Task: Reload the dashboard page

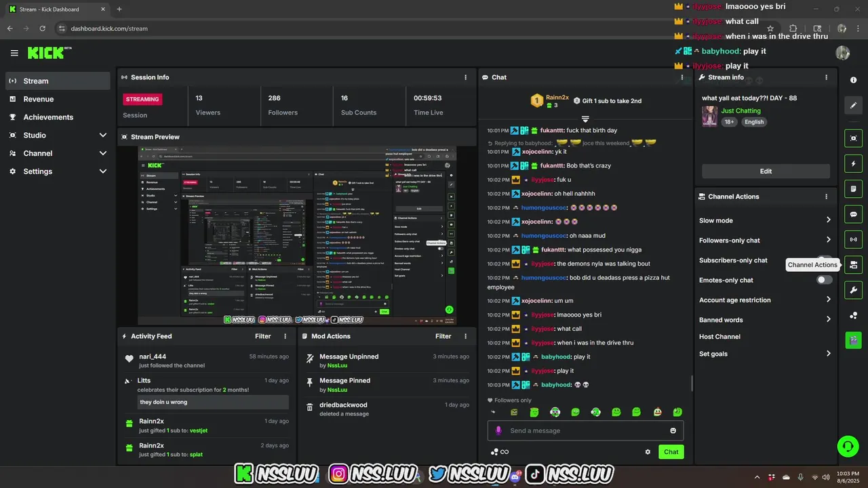Action: [43, 28]
